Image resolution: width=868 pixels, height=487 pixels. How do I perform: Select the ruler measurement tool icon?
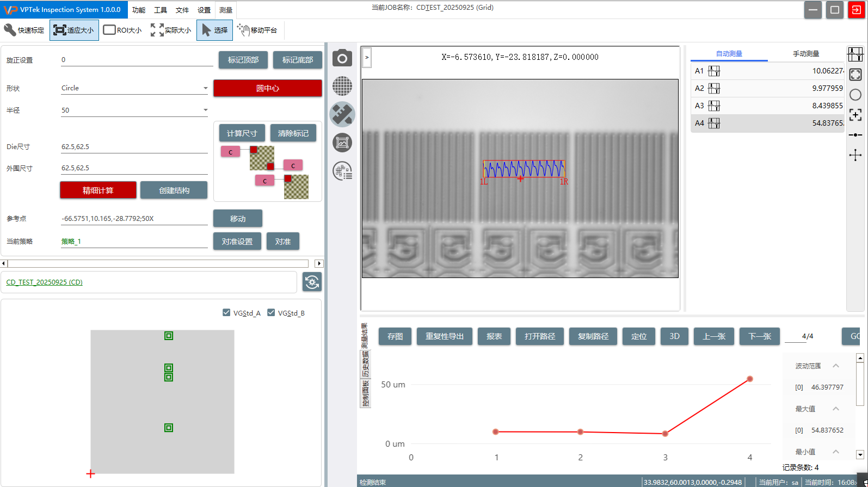(342, 114)
